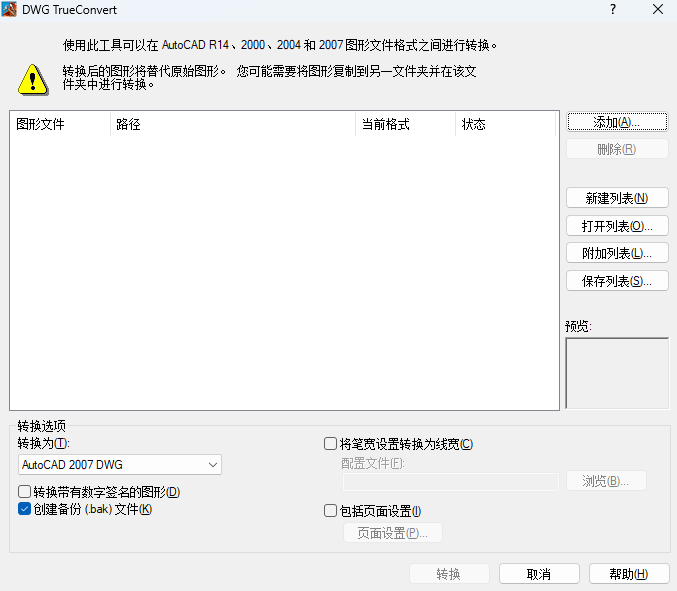Sort by 图形文件 column header
The width and height of the screenshot is (677, 591).
[x=60, y=124]
